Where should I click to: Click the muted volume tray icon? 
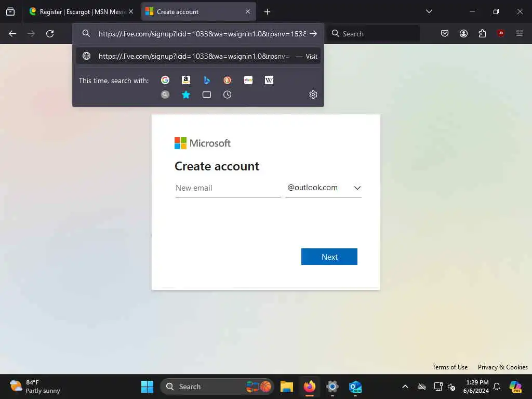tap(451, 387)
